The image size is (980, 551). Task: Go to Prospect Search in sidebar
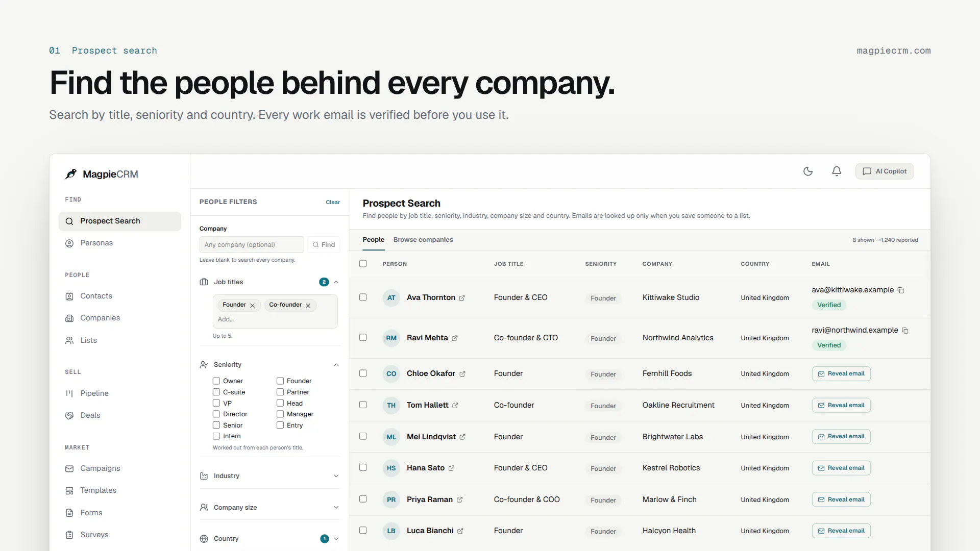click(120, 221)
